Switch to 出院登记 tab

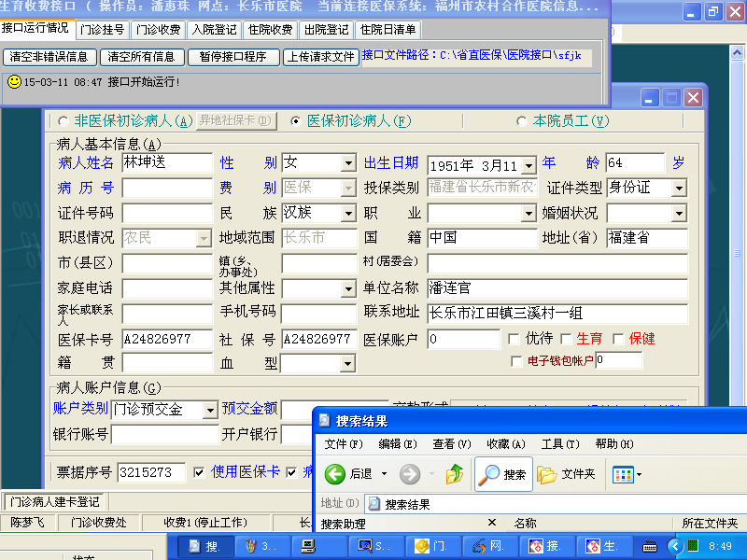click(326, 30)
